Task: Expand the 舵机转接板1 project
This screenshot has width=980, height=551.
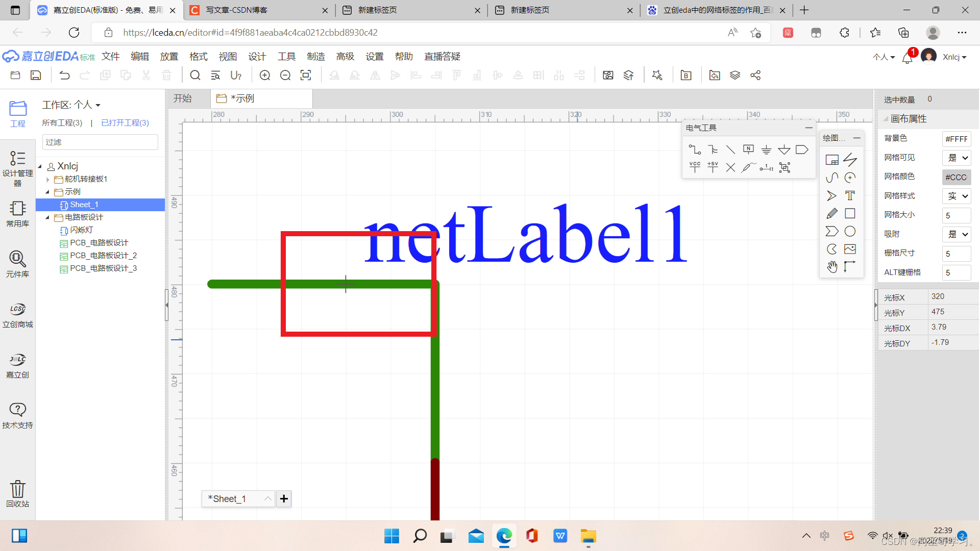Action: point(47,179)
